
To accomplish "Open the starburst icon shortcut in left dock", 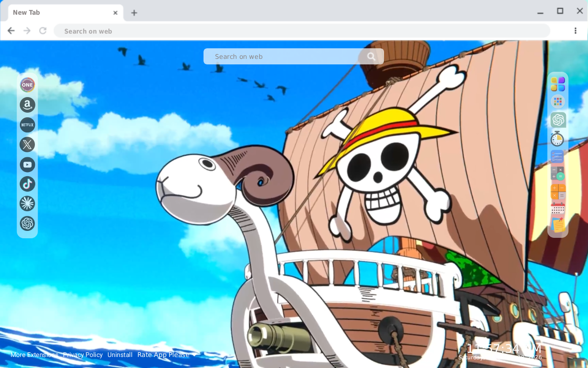I will click(28, 203).
